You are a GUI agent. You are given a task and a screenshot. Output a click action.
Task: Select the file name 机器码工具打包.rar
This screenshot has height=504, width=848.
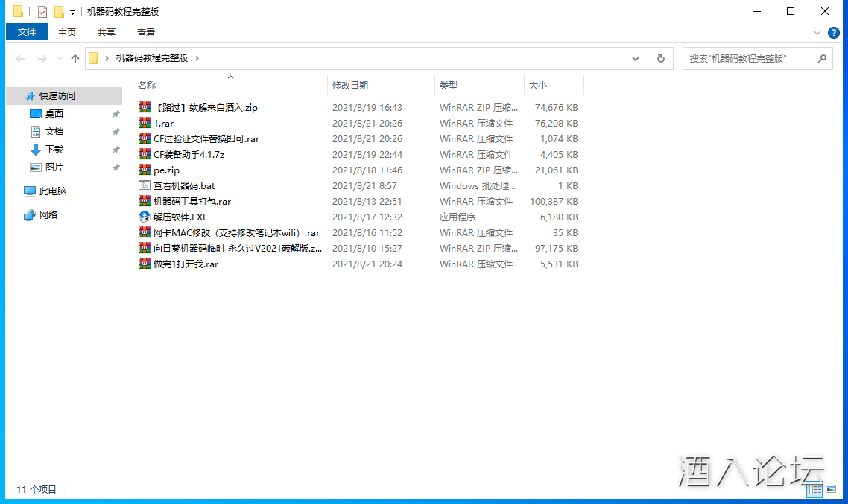(192, 202)
